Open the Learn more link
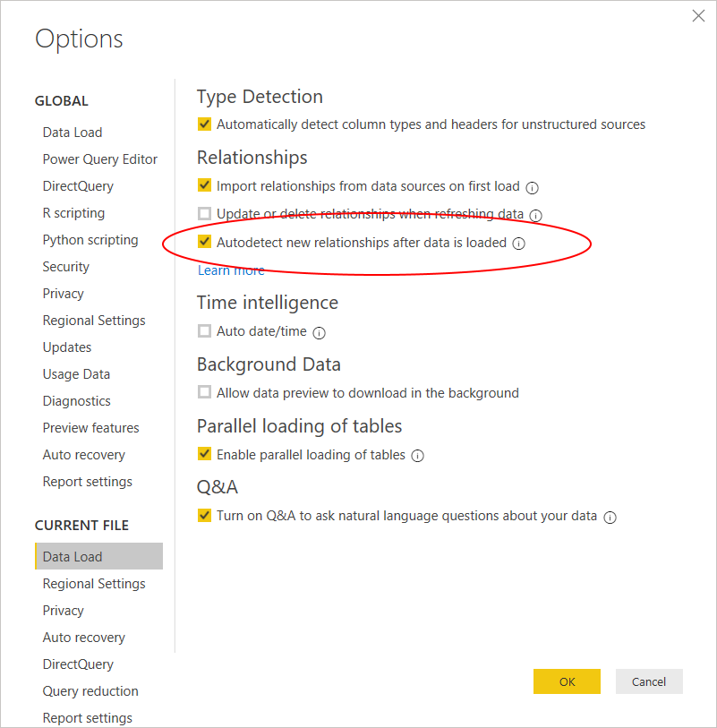Viewport: 717px width, 728px height. 231,270
